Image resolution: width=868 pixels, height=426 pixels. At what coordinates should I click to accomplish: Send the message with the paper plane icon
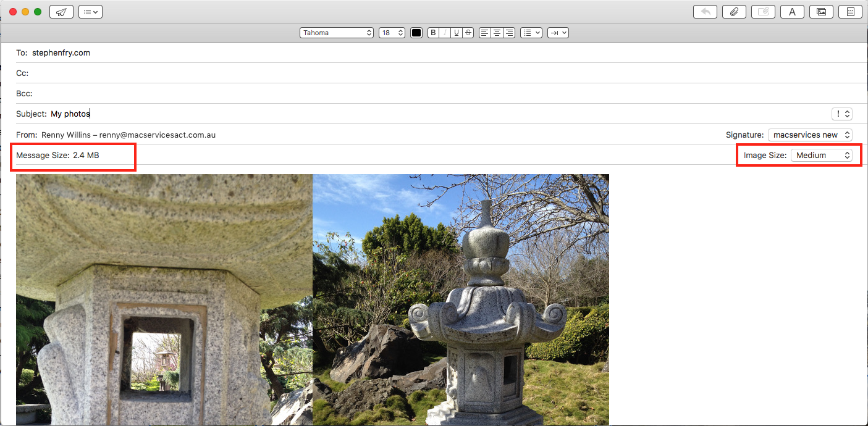pos(61,12)
